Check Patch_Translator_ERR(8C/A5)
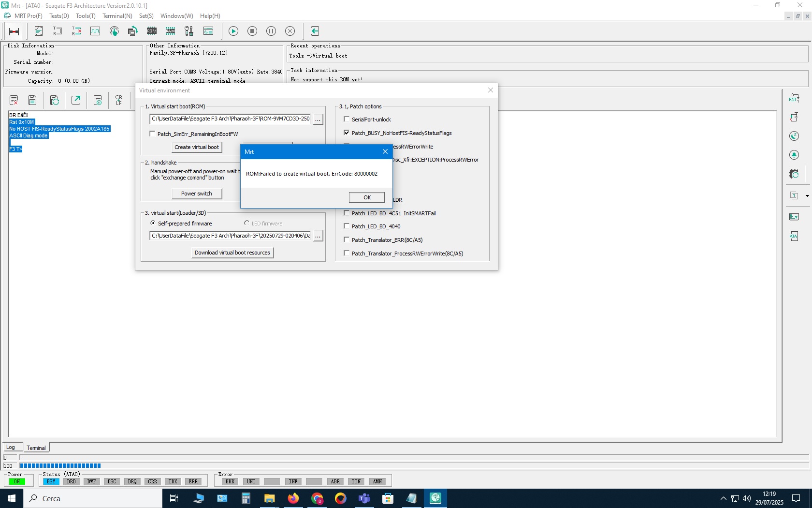The width and height of the screenshot is (812, 508). (x=347, y=239)
